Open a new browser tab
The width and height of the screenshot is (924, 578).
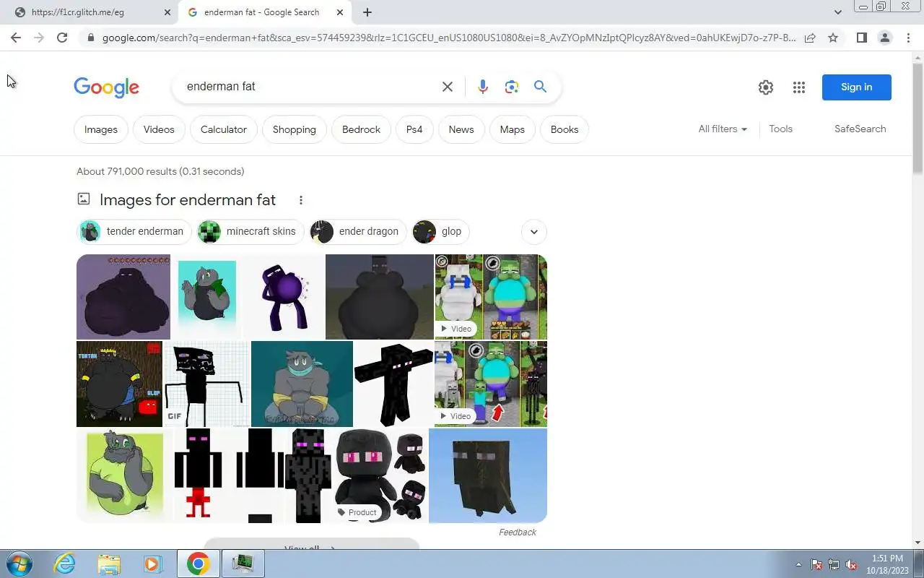coord(367,12)
